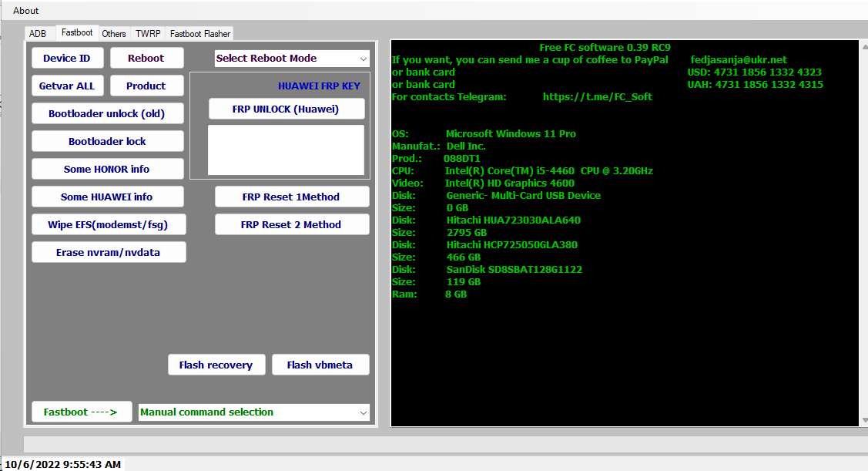Click the Device ID button
868x471 pixels.
(67, 58)
